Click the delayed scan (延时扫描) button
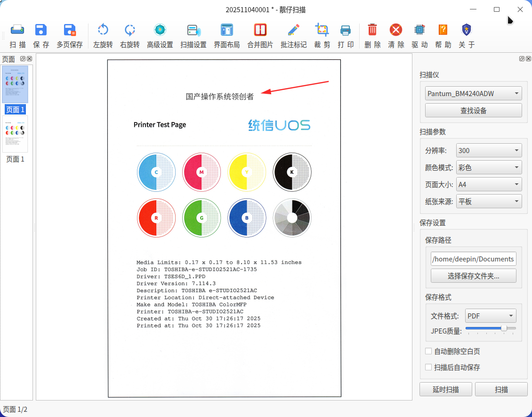The image size is (532, 417). 446,389
